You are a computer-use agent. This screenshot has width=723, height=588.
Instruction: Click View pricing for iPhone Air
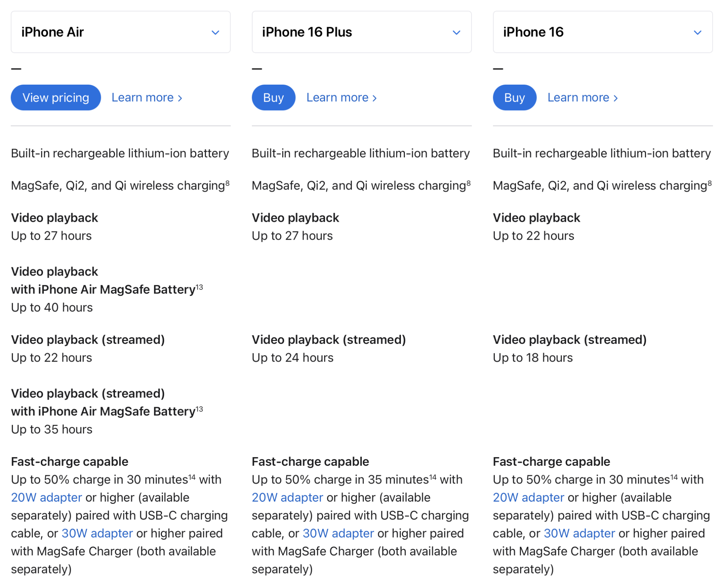point(56,98)
